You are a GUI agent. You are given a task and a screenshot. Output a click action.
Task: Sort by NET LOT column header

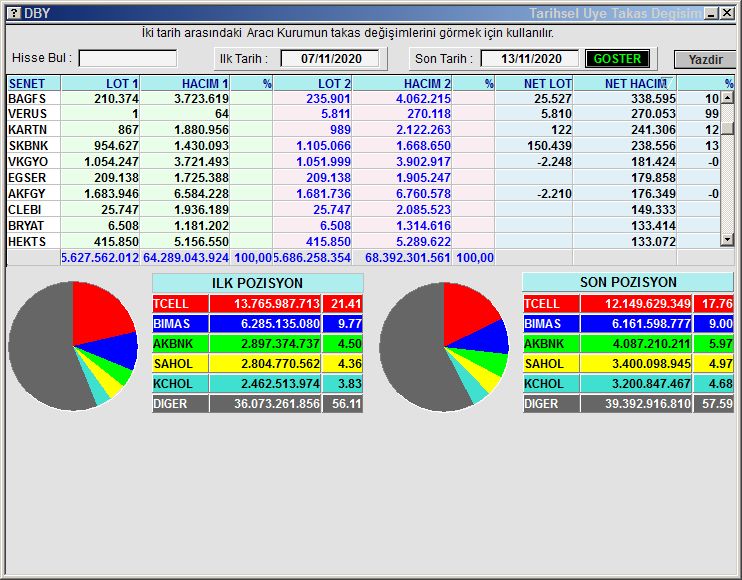(x=534, y=84)
